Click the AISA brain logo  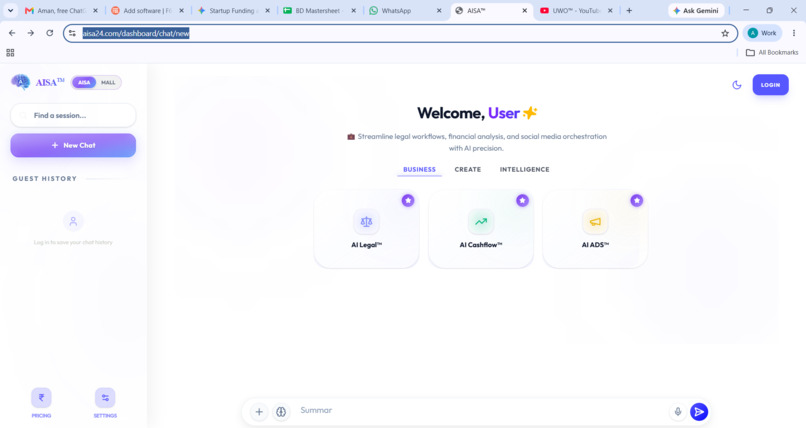[21, 82]
